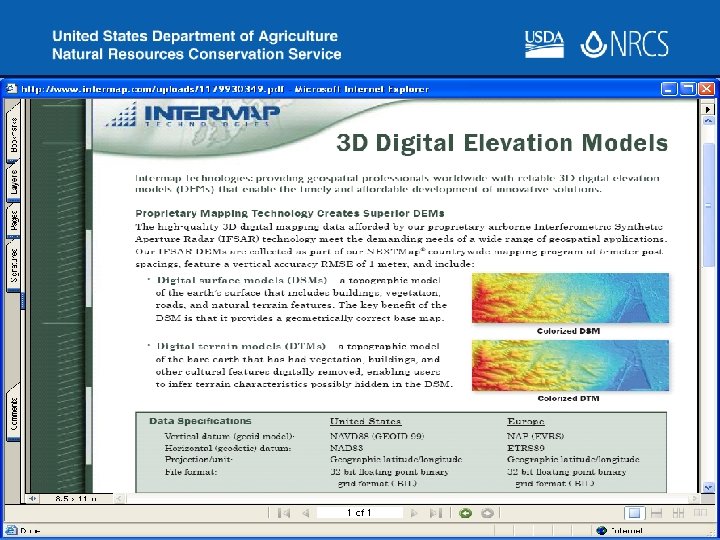
Task: Select facing pages layout icon
Action: coord(700,513)
